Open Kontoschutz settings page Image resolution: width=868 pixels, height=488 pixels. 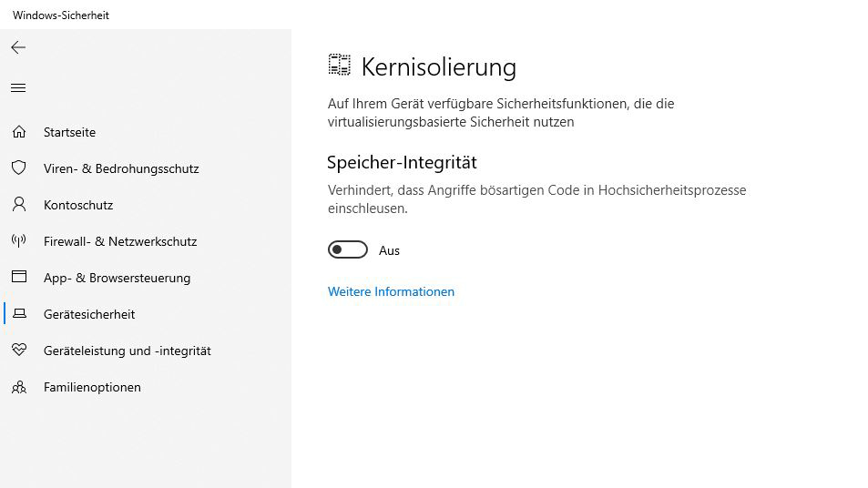click(x=78, y=205)
